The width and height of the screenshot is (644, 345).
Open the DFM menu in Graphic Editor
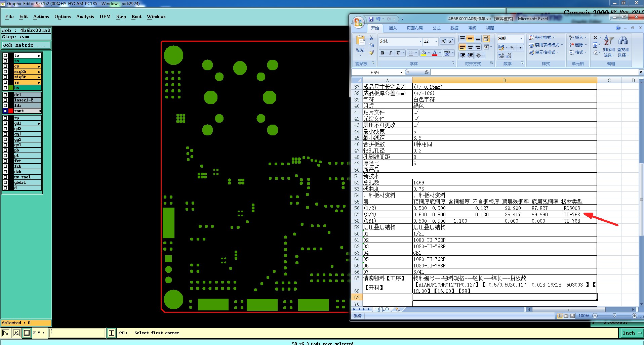pos(105,16)
